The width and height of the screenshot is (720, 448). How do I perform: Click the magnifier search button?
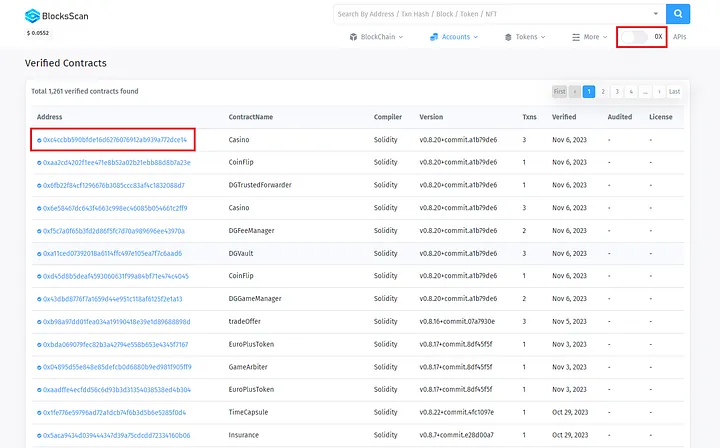tap(678, 14)
